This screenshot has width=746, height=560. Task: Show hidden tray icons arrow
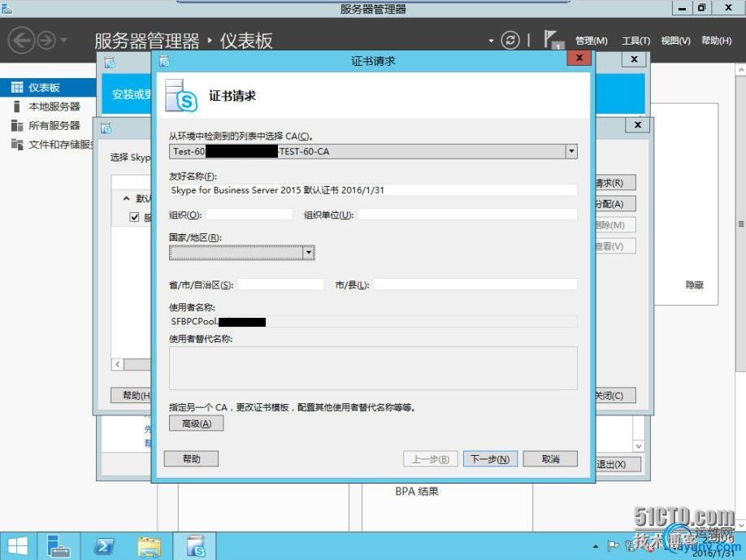click(x=595, y=547)
